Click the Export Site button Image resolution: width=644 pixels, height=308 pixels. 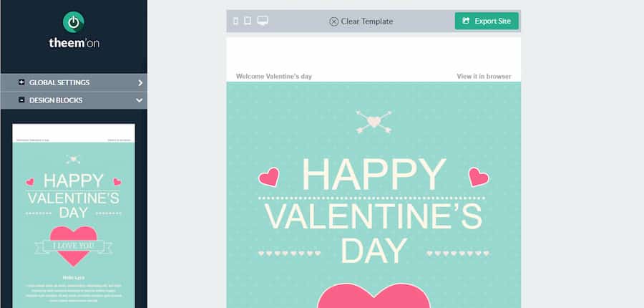point(487,21)
